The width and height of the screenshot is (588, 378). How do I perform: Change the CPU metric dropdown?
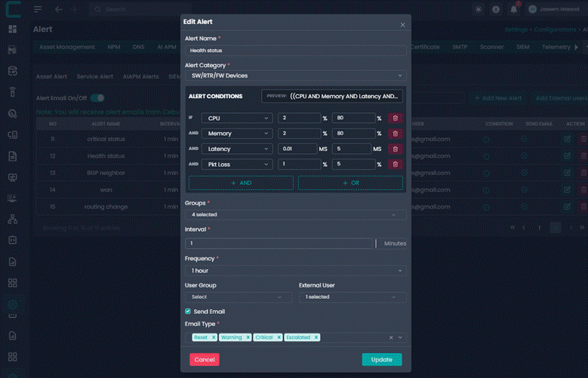coord(237,118)
